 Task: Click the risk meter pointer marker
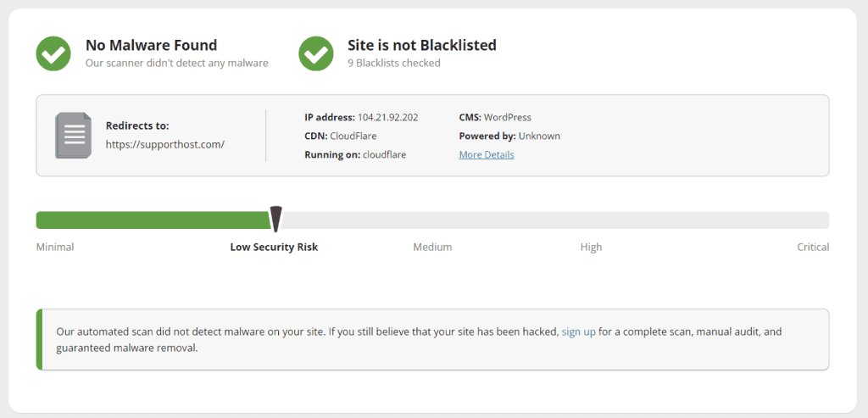coord(275,220)
